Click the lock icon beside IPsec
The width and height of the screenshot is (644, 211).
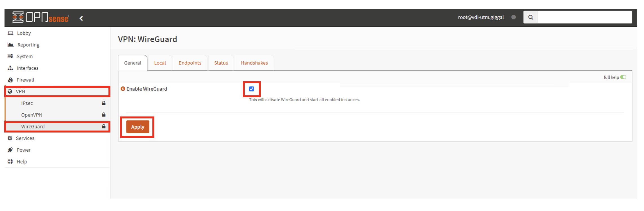click(x=104, y=103)
